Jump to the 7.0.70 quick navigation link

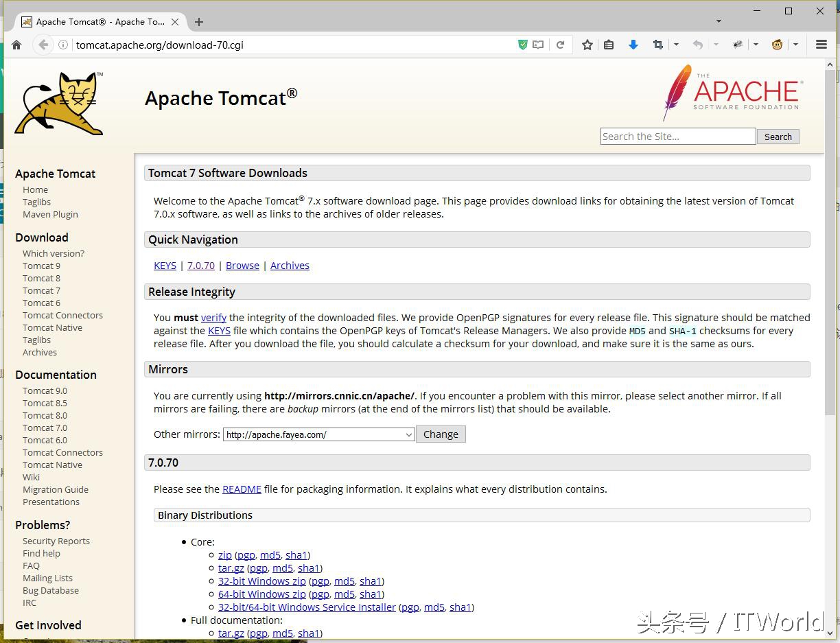pos(201,266)
